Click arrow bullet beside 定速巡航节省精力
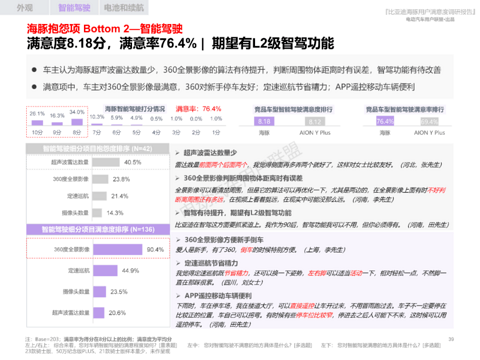Screen dimensions: 480x360 pyautogui.click(x=178, y=263)
